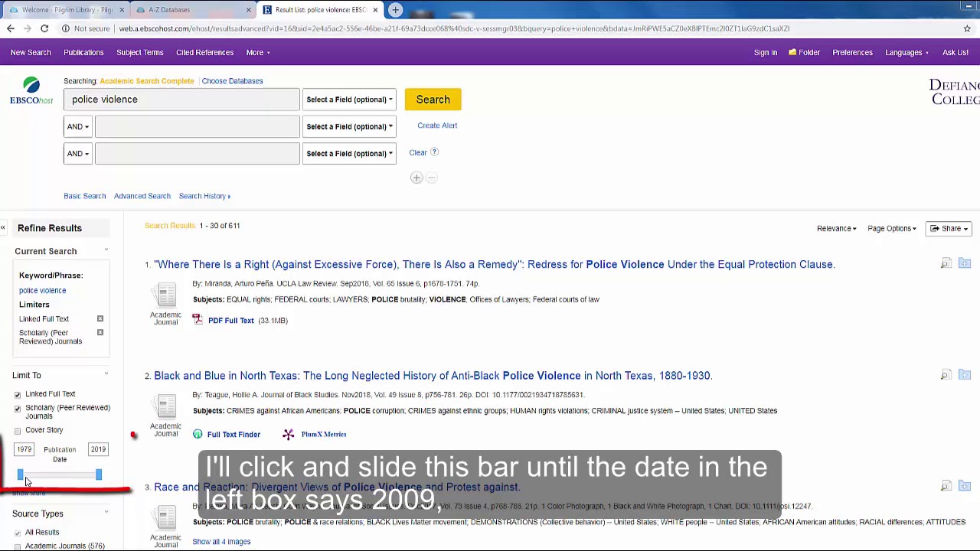Uncheck Scholarly (Peer Reviewed) Journals checkbox
The image size is (980, 551).
[x=18, y=409]
